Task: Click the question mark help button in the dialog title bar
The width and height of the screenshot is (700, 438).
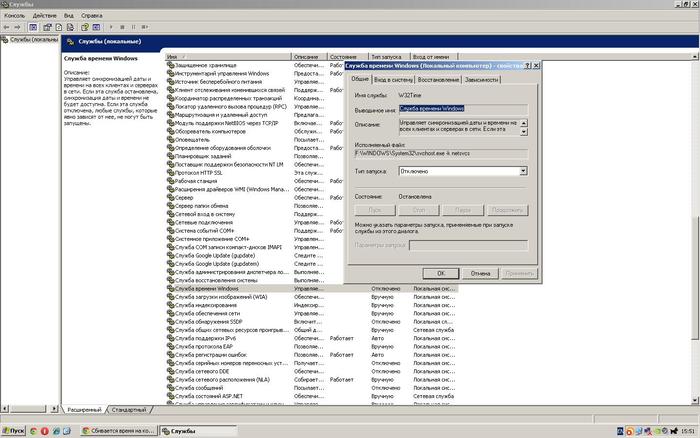Action: click(x=527, y=66)
